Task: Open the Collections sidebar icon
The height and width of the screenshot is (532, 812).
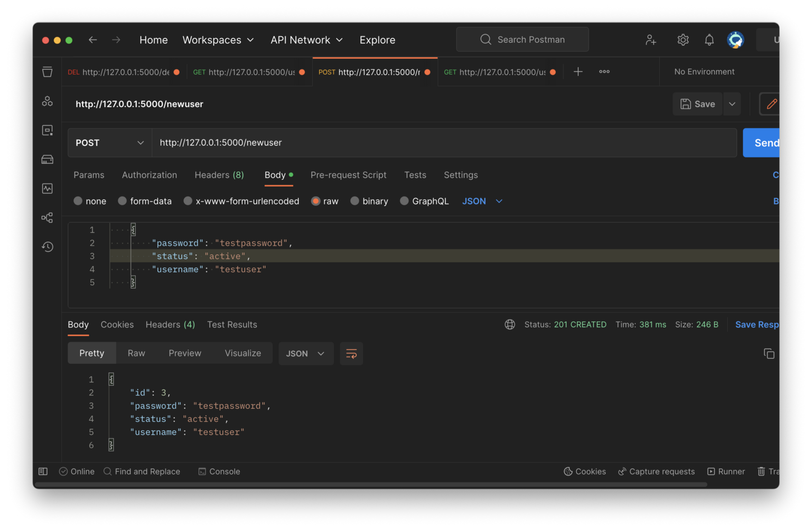Action: pyautogui.click(x=47, y=72)
